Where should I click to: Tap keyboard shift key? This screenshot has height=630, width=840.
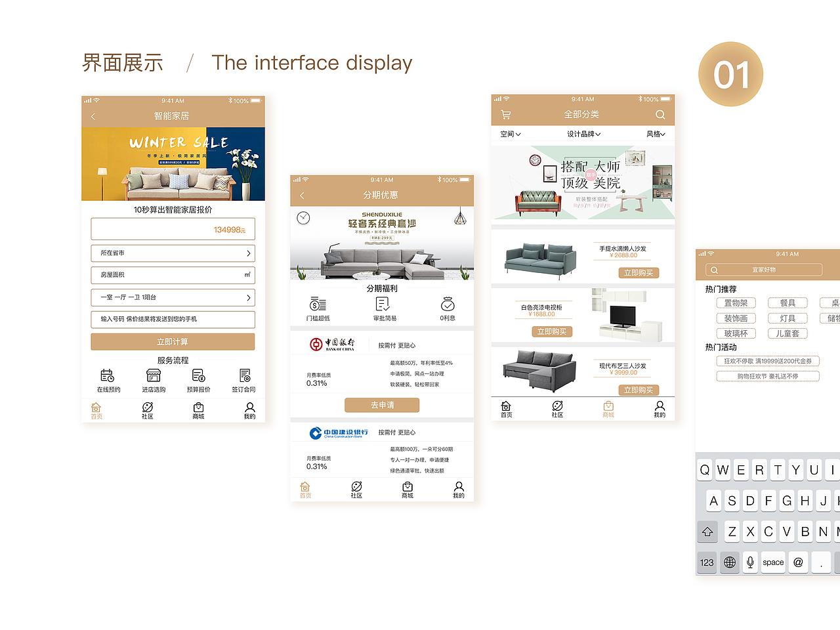707,532
